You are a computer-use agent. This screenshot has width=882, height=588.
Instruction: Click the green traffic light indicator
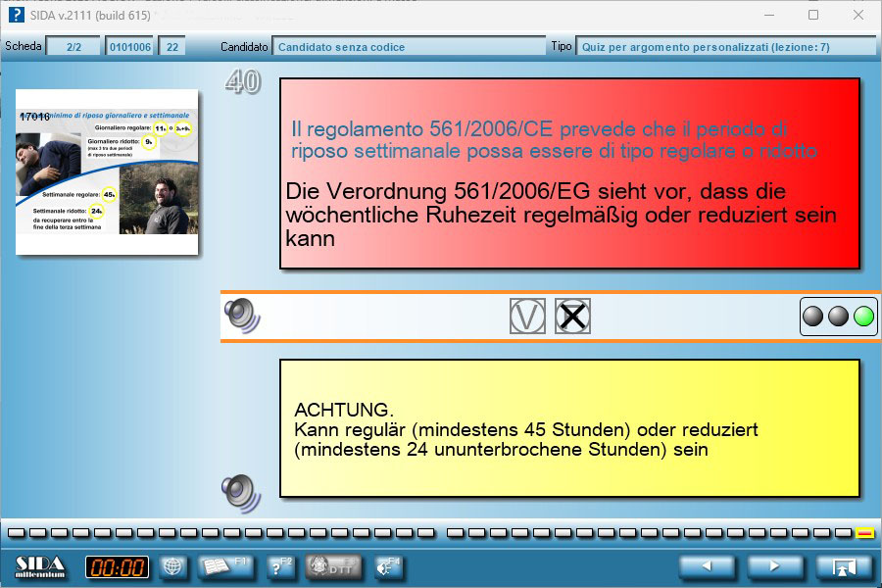point(863,317)
